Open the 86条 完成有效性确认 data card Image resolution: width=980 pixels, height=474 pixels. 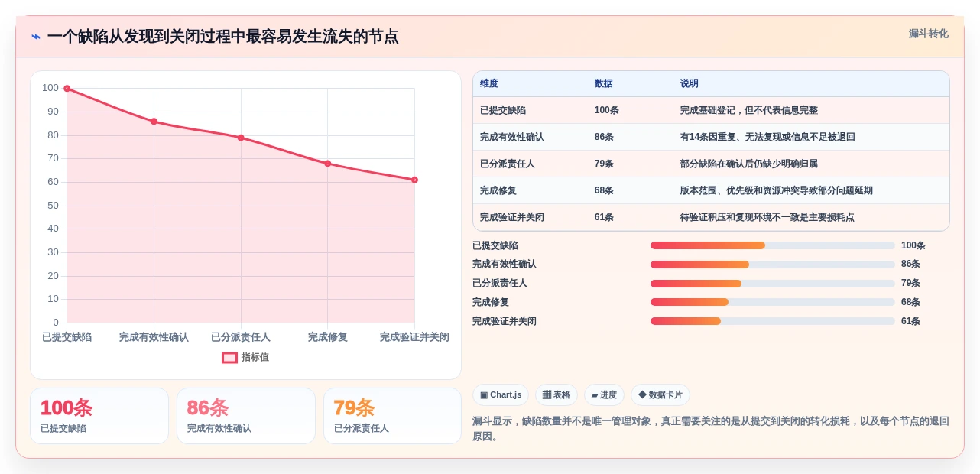pyautogui.click(x=246, y=416)
